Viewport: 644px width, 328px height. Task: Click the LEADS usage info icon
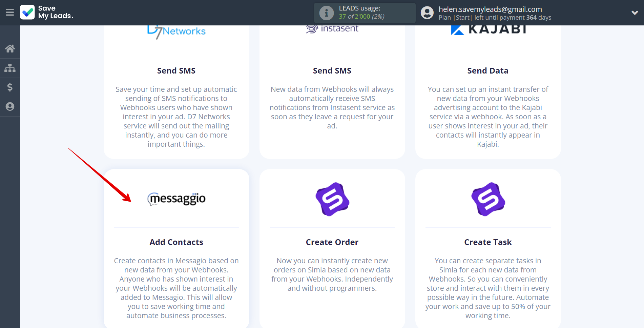tap(326, 13)
